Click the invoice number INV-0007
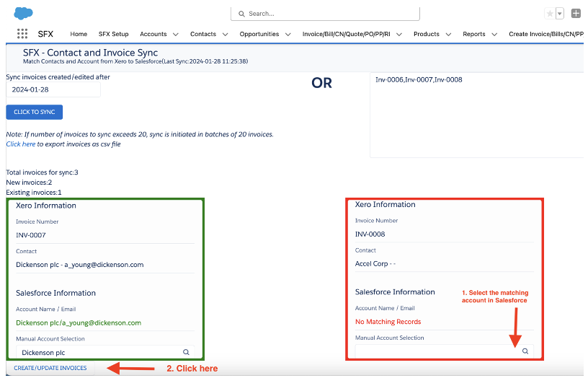Viewport: 588px width, 378px height. coord(31,235)
